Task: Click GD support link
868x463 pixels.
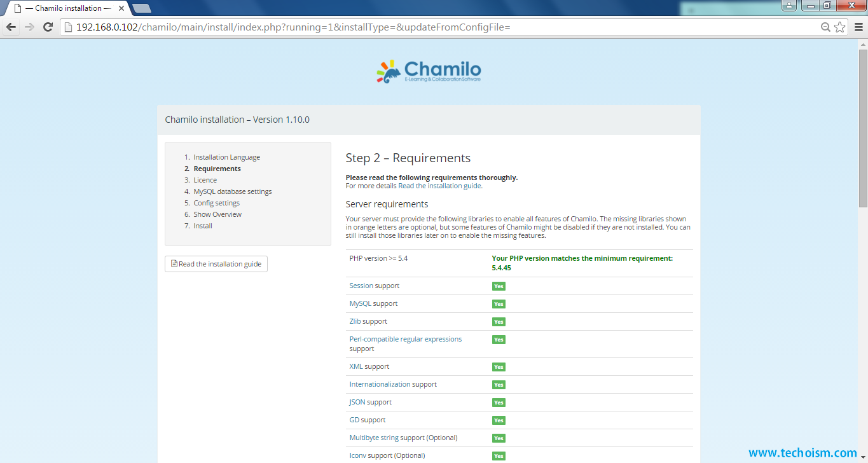Action: [354, 420]
